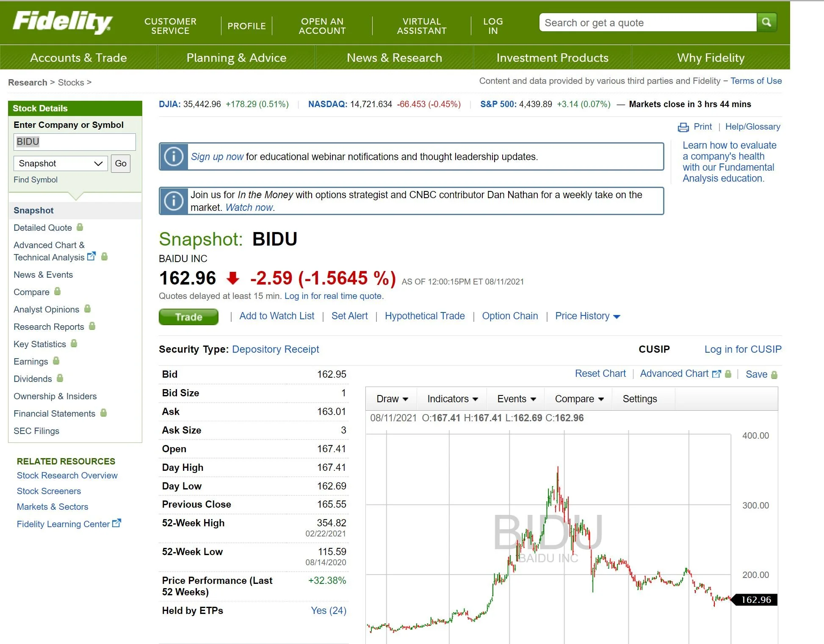Screen dimensions: 824x644
Task: Expand the Draw chart menu
Action: [x=392, y=399]
